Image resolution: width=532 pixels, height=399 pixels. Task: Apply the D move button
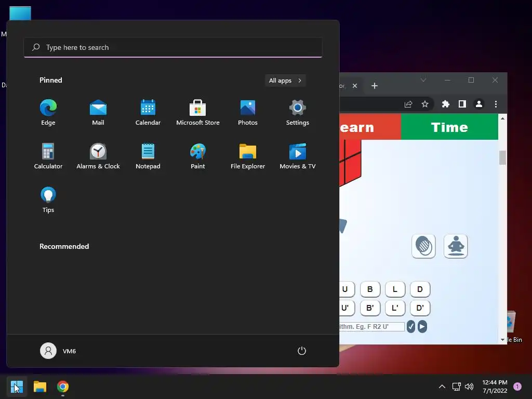(420, 289)
